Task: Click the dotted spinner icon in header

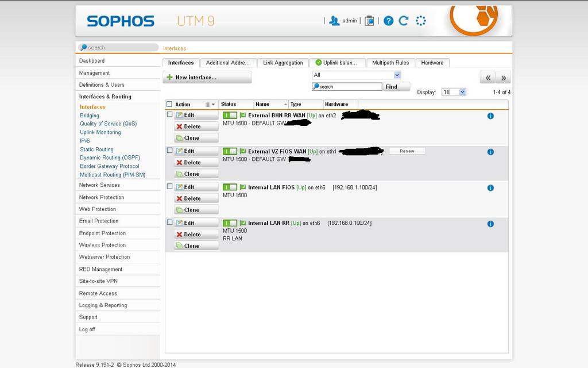Action: 421,21
